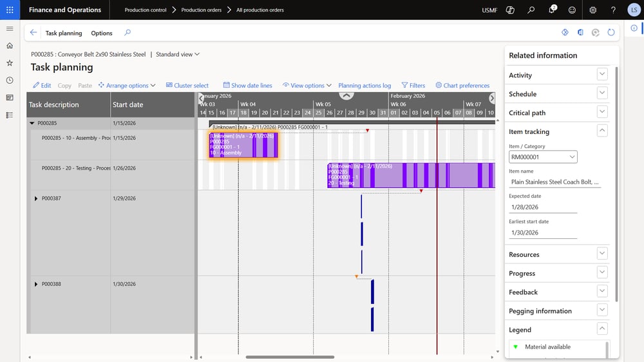Expand the P000387 tree row
644x362 pixels.
coord(35,198)
